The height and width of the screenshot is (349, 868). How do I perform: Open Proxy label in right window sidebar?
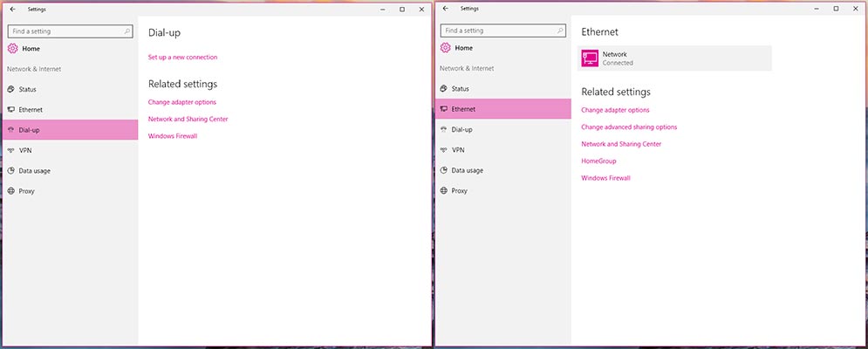click(x=460, y=190)
